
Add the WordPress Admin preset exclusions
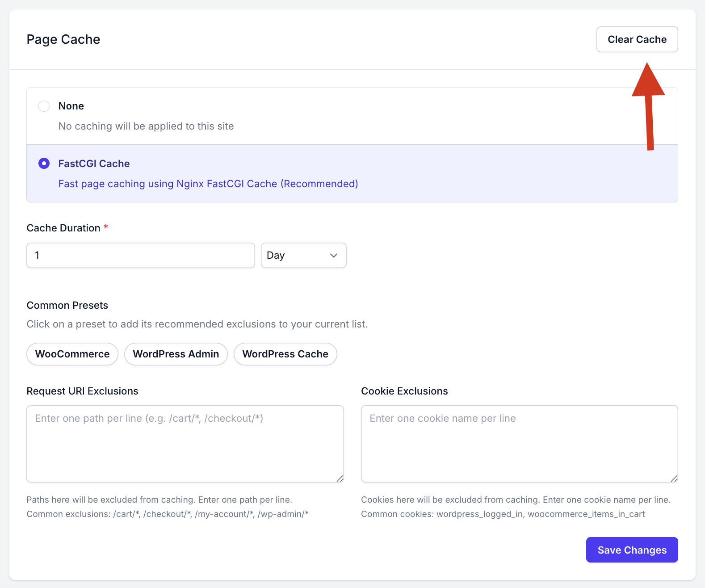176,354
